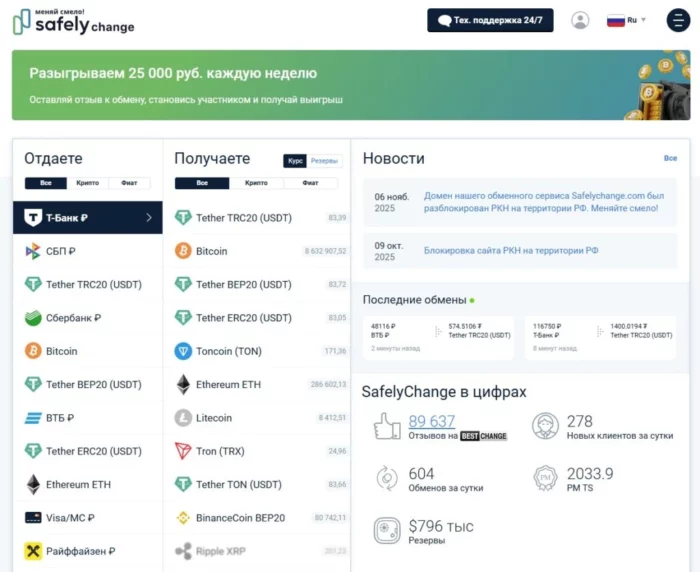Open the hamburger menu button
Image resolution: width=700 pixels, height=572 pixels.
(x=678, y=20)
